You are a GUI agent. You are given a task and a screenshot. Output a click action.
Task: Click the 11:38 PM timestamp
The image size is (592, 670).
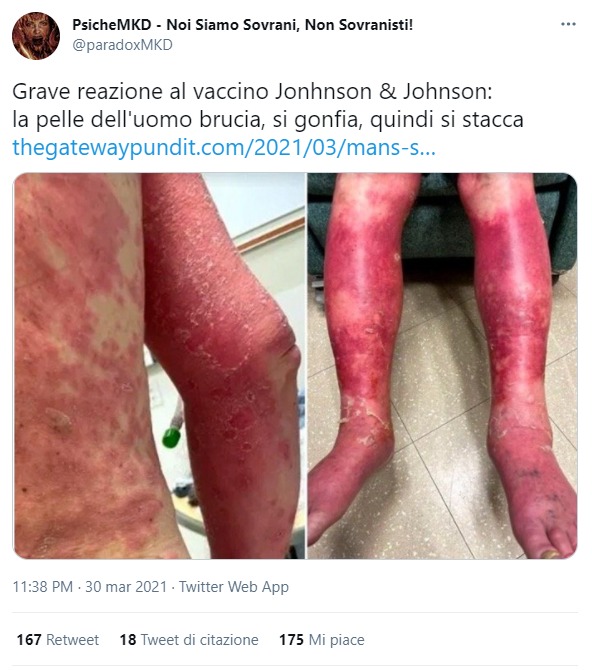[43, 587]
